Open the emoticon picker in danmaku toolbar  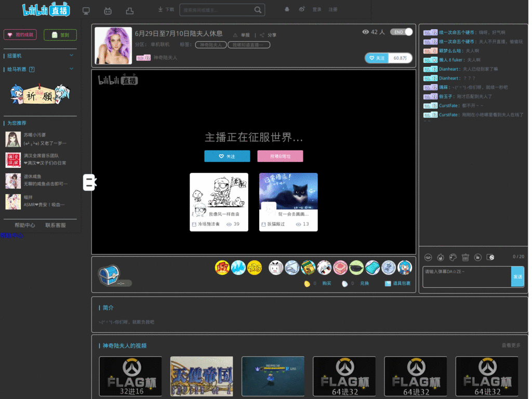tap(428, 257)
